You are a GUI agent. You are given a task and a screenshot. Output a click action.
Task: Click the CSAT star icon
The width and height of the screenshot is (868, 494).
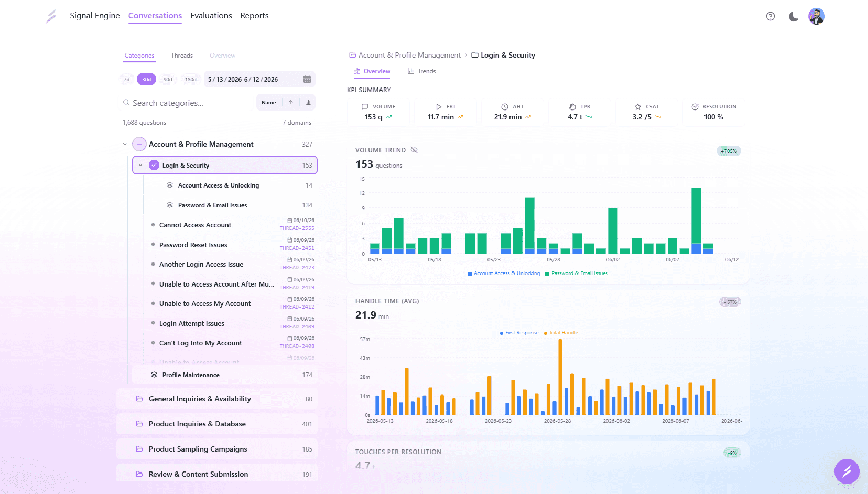(638, 106)
